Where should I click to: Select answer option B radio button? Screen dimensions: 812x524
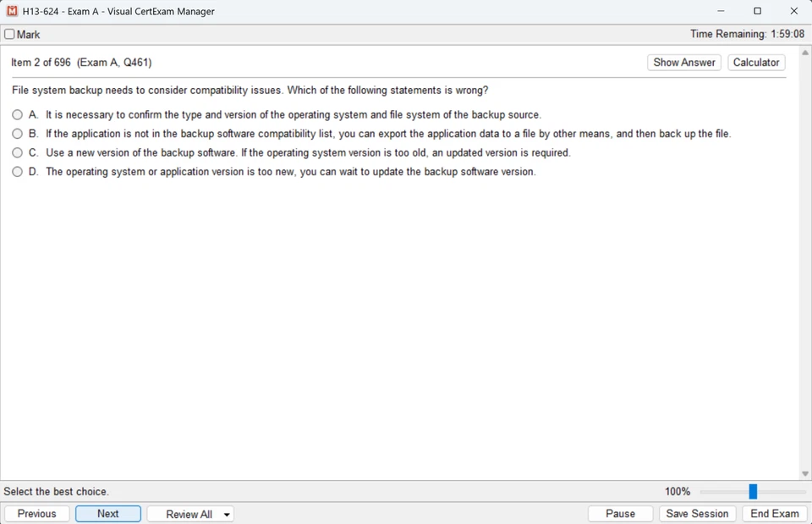[x=17, y=133]
